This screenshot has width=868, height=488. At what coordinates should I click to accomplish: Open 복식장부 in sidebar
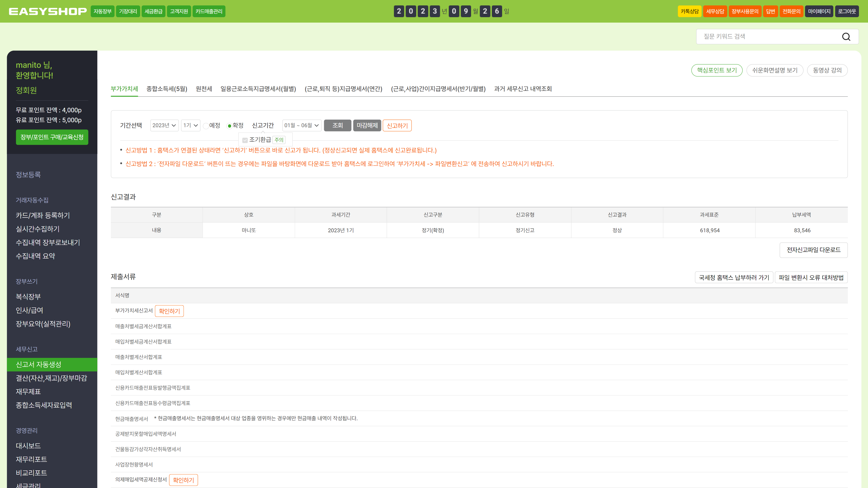(x=28, y=297)
